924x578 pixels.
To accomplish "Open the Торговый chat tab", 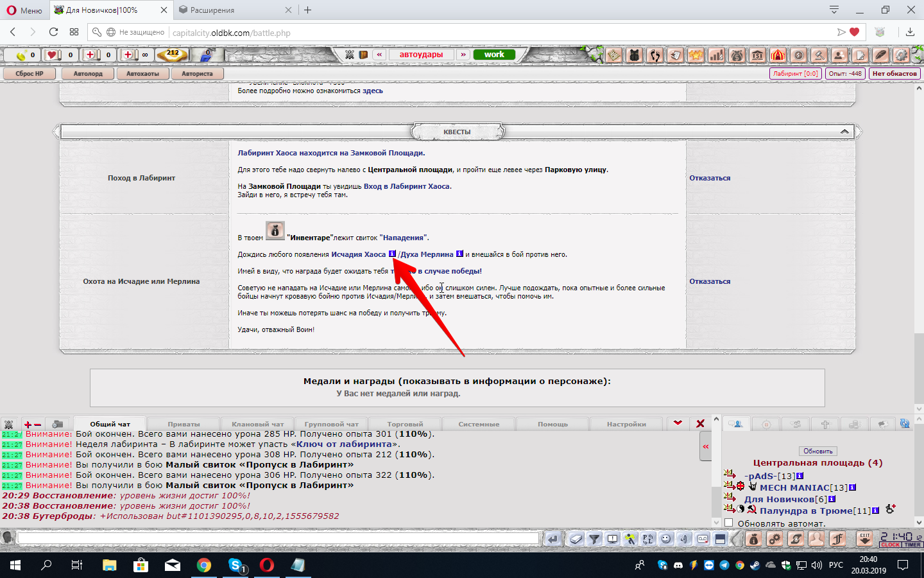I will point(405,424).
